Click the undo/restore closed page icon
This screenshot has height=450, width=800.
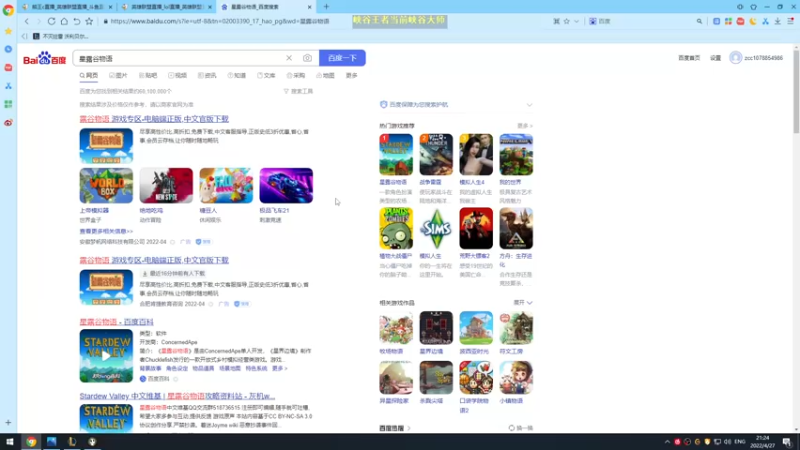coord(77,21)
